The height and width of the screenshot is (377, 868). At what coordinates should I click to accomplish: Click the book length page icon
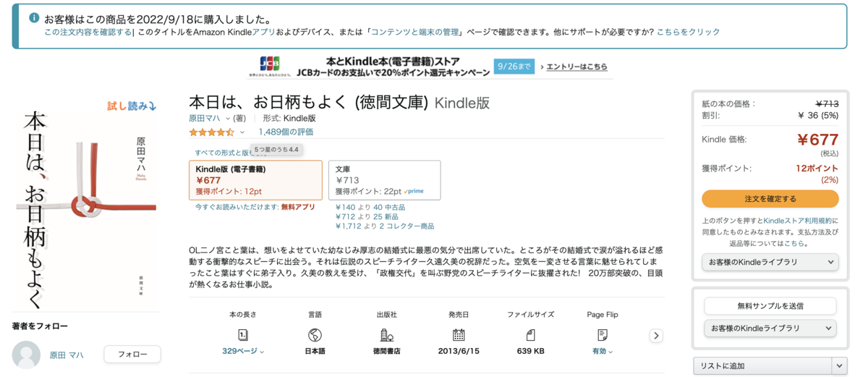(x=243, y=335)
